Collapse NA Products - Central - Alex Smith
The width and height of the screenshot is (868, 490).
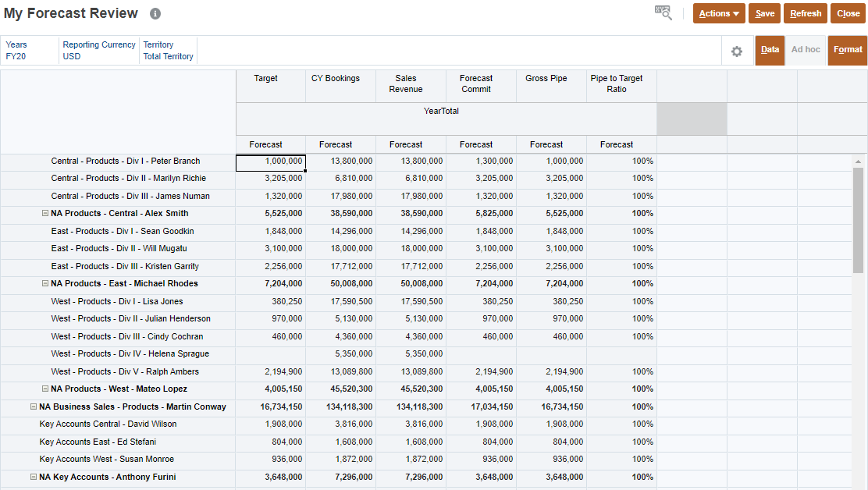click(44, 213)
